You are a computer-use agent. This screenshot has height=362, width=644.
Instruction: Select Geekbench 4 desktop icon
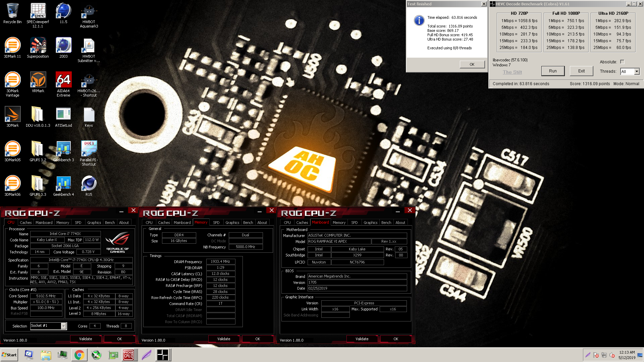click(63, 186)
